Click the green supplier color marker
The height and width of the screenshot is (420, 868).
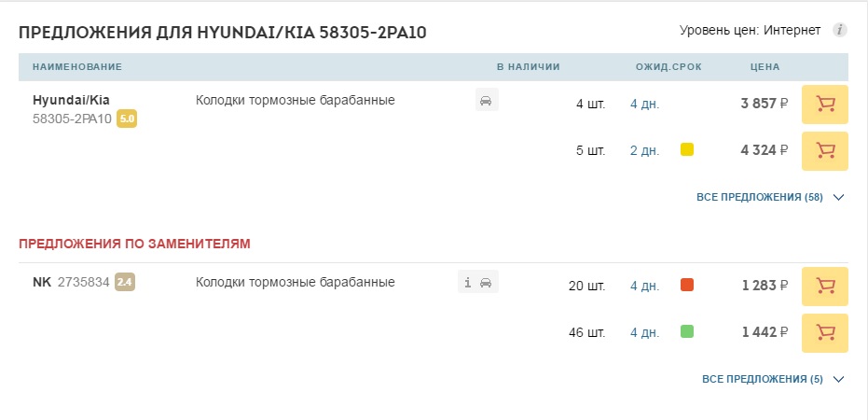coord(687,331)
